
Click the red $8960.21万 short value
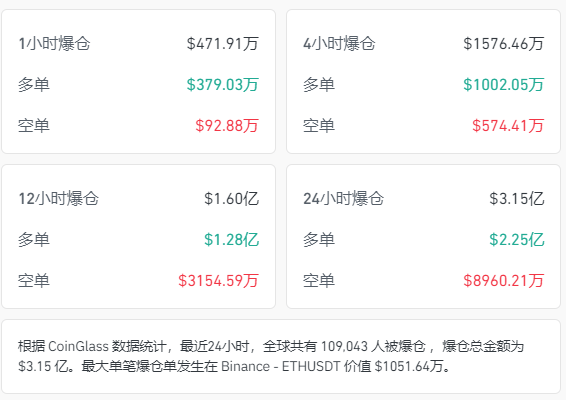click(503, 281)
